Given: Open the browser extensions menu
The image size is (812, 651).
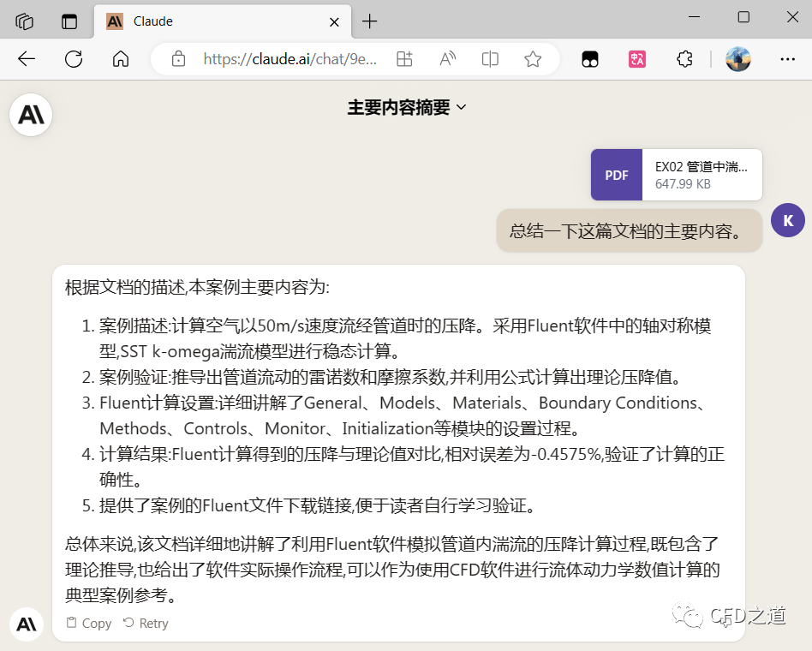Looking at the screenshot, I should click(x=684, y=59).
